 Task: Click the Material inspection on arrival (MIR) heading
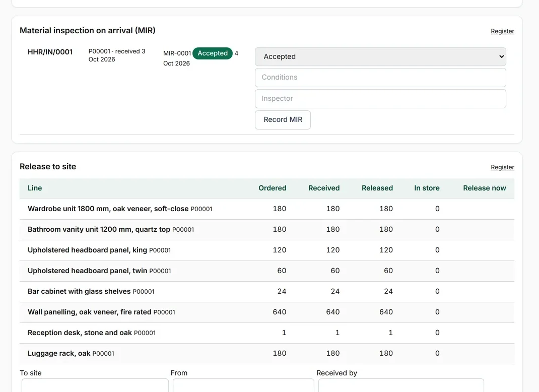pyautogui.click(x=87, y=31)
